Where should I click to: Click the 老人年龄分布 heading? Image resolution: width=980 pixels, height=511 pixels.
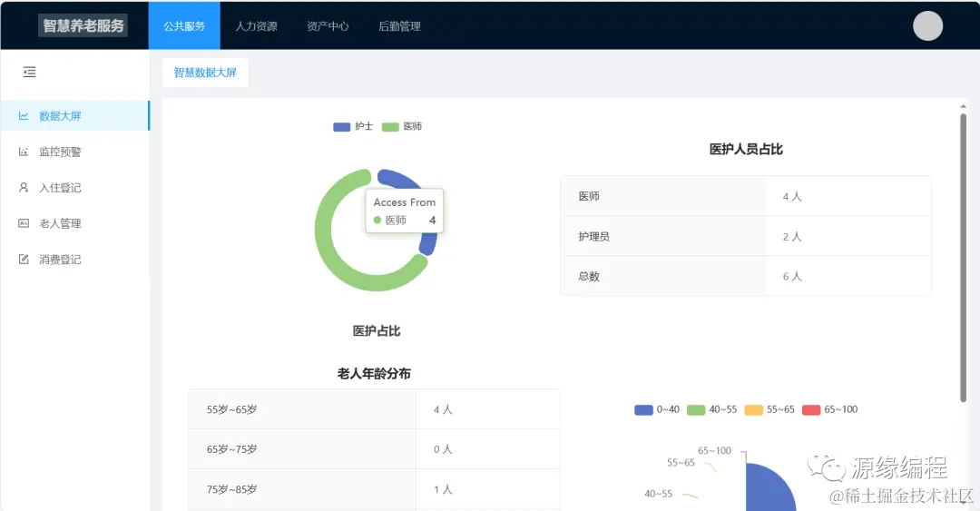[374, 373]
